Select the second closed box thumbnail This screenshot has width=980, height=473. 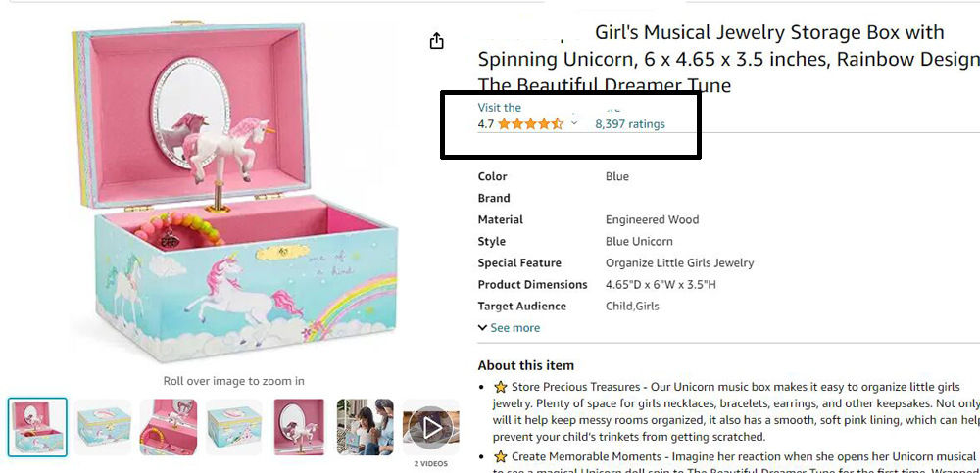(103, 427)
